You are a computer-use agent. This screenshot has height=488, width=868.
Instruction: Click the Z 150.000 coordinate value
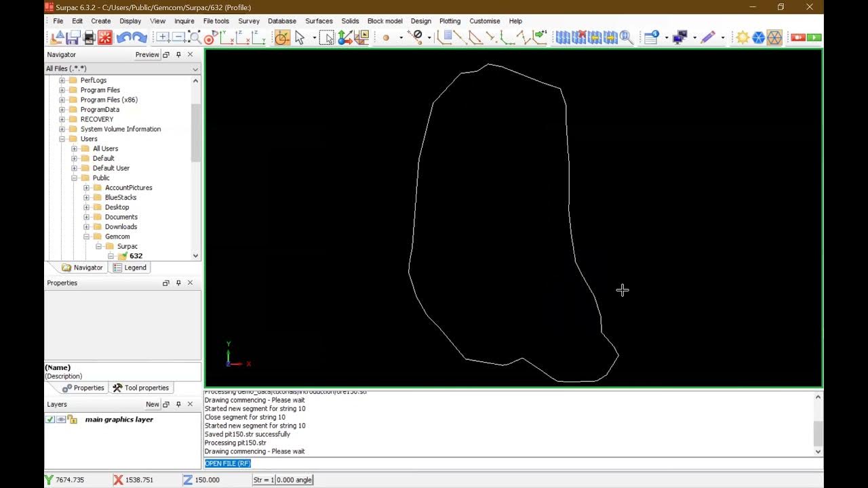207,480
